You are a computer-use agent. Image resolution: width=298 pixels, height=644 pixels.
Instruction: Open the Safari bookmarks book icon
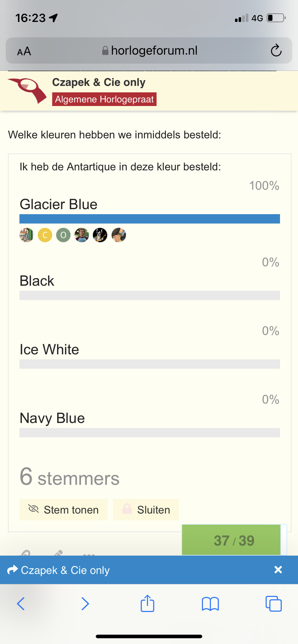[211, 604]
